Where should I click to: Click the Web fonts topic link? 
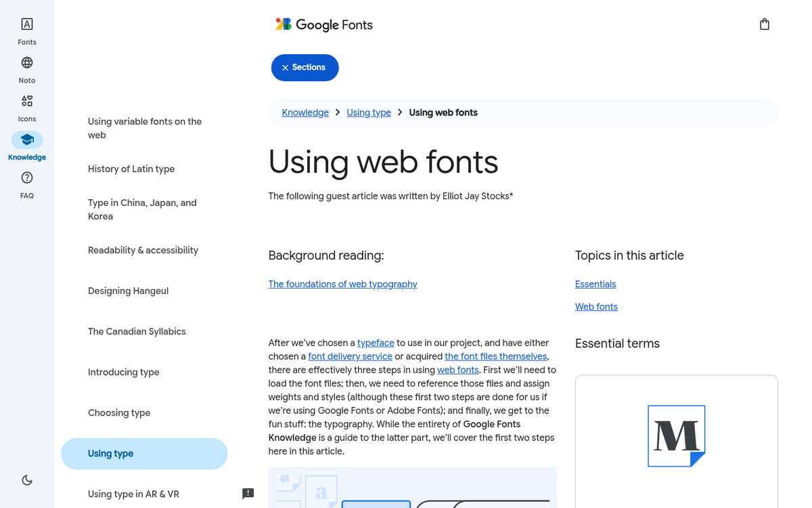point(596,306)
